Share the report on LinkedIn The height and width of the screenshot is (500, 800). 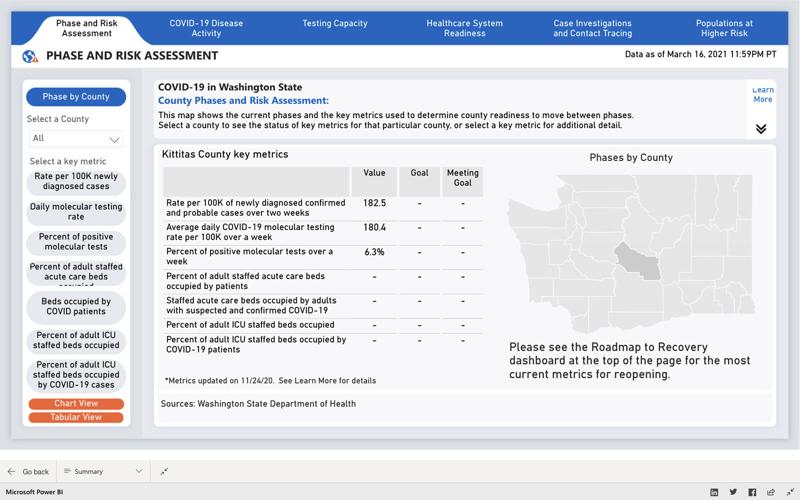(714, 492)
